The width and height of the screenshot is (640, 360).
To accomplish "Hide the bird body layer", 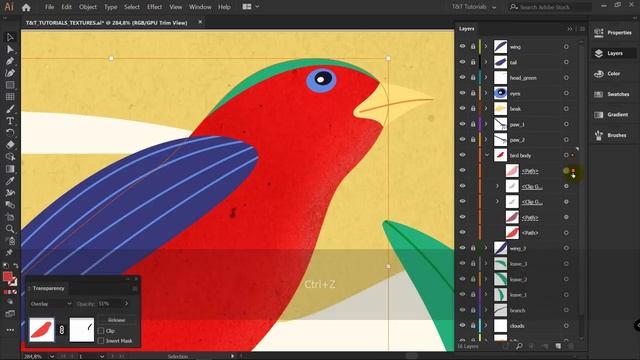I will (x=462, y=155).
